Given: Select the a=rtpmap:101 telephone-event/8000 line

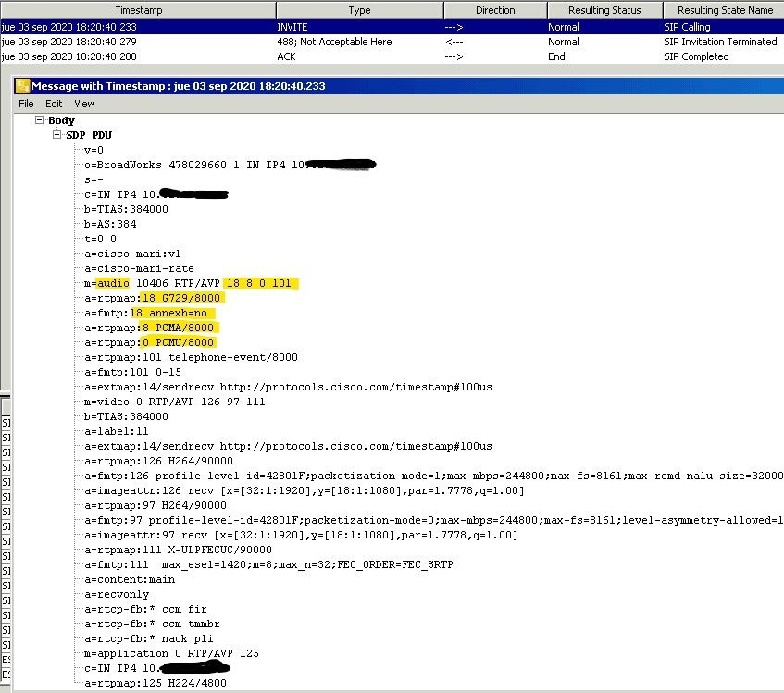Looking at the screenshot, I should tap(191, 357).
